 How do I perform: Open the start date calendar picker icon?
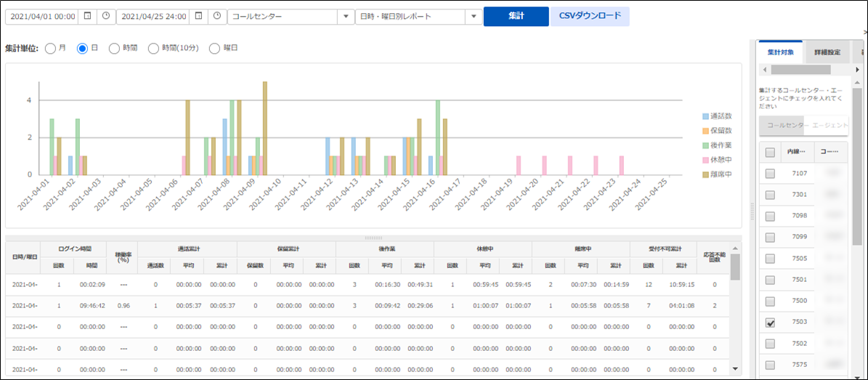pyautogui.click(x=87, y=17)
